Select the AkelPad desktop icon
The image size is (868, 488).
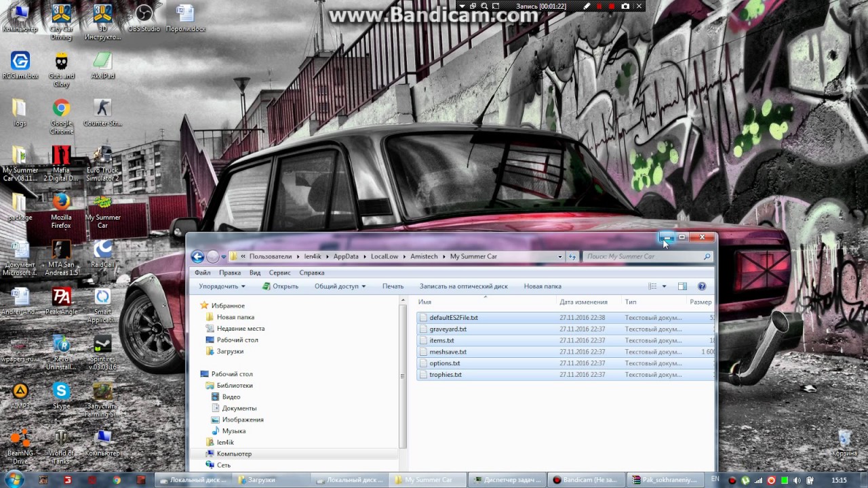coord(102,65)
